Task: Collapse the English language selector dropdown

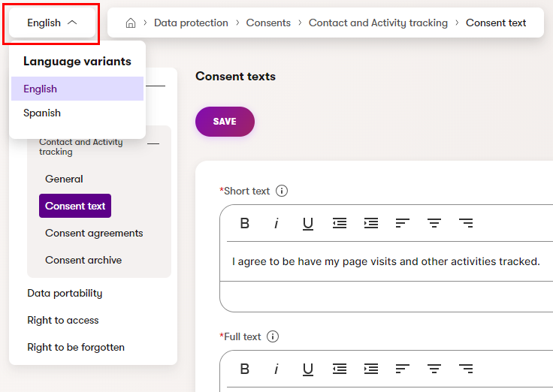Action: click(53, 23)
